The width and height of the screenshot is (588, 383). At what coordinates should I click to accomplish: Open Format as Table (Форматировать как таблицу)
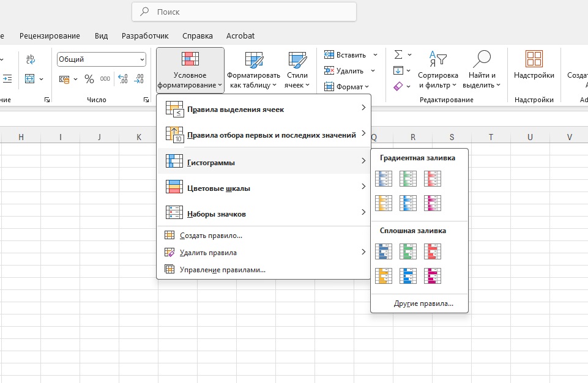pos(253,70)
